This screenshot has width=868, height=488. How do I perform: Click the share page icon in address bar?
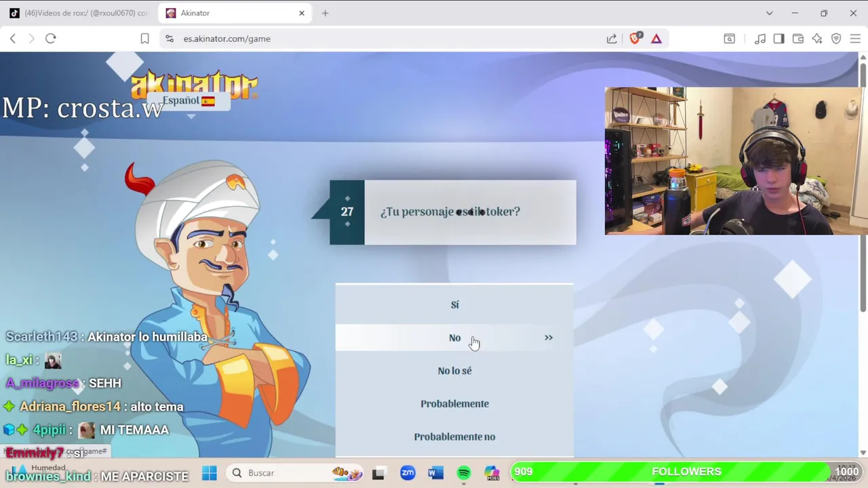(x=612, y=39)
